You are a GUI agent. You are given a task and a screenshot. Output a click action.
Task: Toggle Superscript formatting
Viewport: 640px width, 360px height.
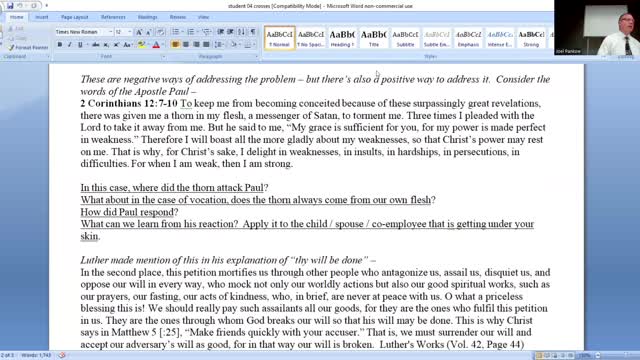[x=116, y=44]
